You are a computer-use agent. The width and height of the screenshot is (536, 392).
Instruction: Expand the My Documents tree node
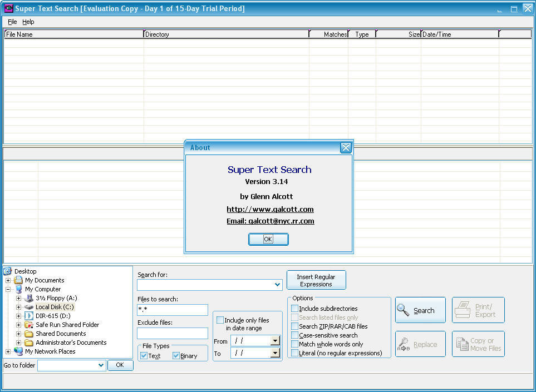[8, 280]
